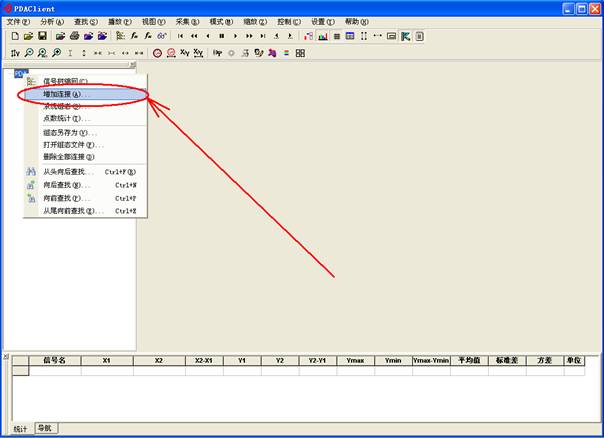Choose 点数统计 in the context menu
The image size is (604, 438).
click(62, 118)
